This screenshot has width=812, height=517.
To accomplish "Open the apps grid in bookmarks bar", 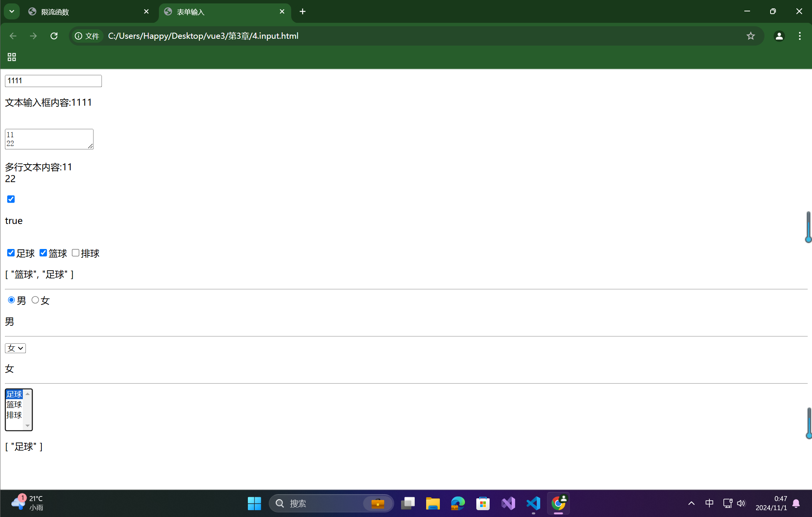I will 12,57.
